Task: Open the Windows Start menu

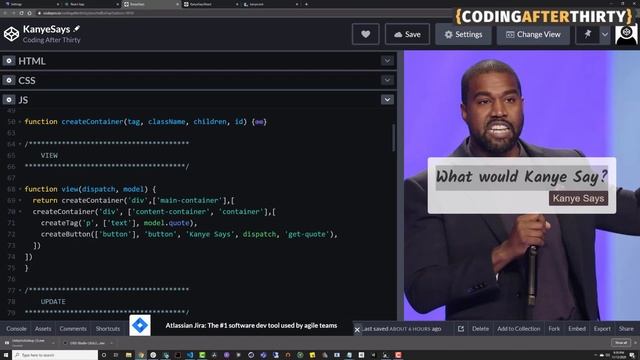Action: (x=6, y=355)
